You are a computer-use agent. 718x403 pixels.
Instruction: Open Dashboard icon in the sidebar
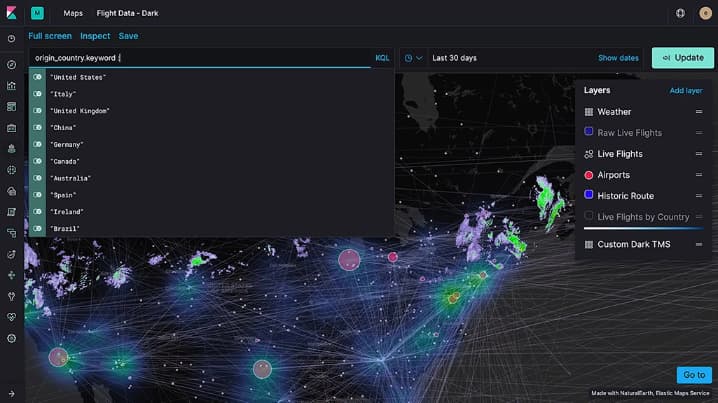click(11, 106)
